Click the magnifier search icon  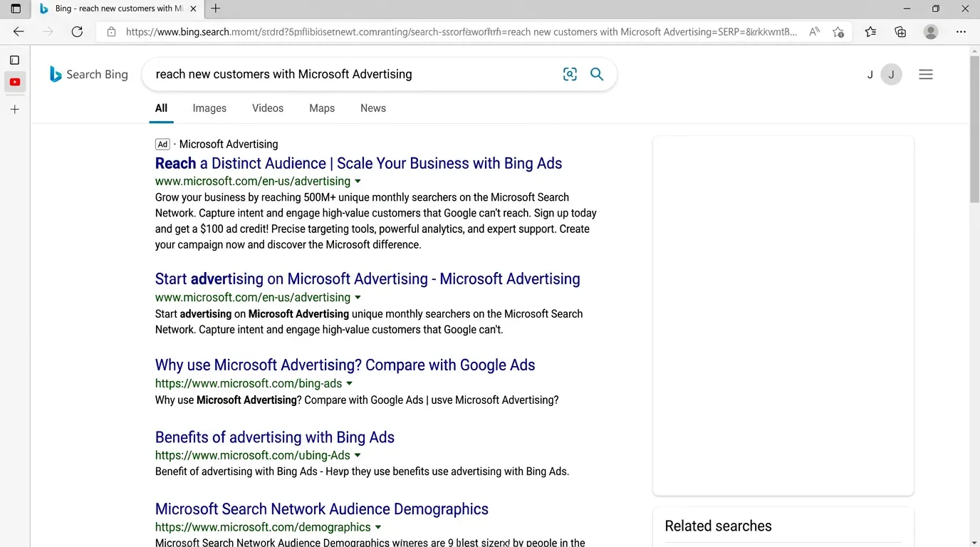click(x=597, y=74)
